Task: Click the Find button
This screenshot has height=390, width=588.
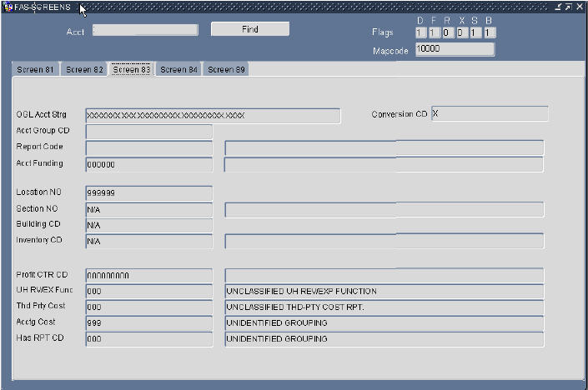Action: tap(249, 29)
